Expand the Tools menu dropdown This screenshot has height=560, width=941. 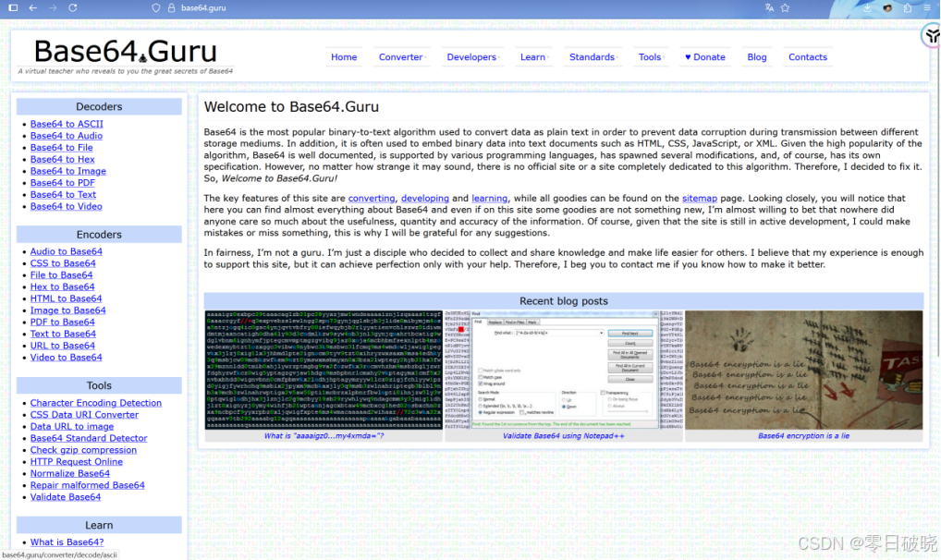coord(651,57)
